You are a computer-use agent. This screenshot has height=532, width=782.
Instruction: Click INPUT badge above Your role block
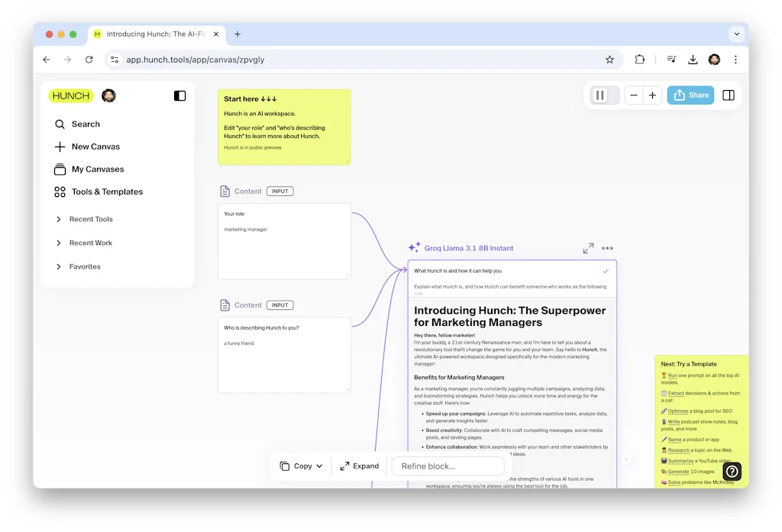280,192
